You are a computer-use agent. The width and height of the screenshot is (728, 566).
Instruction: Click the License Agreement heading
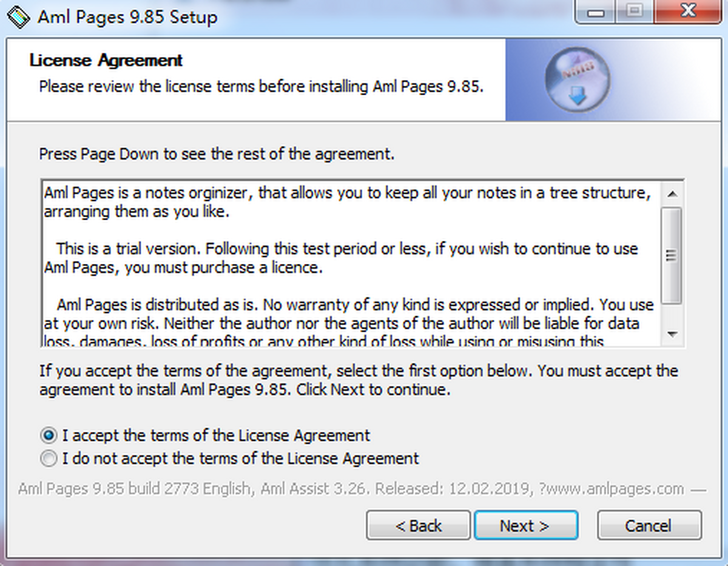coord(106,61)
